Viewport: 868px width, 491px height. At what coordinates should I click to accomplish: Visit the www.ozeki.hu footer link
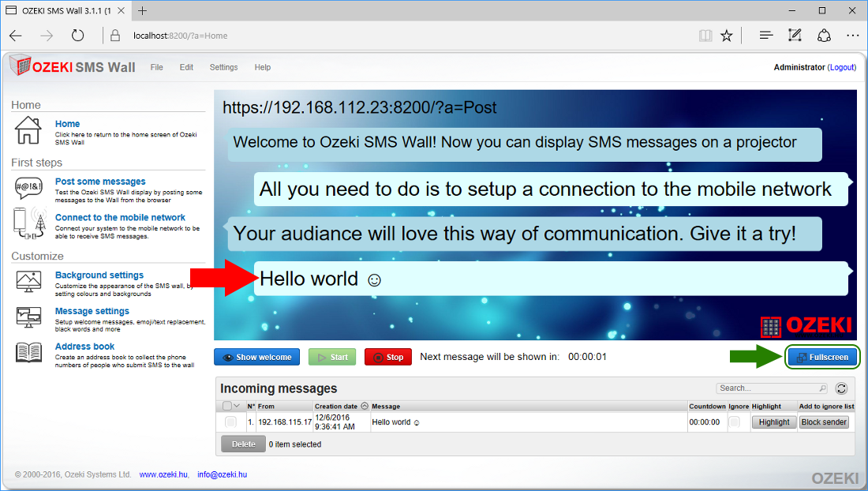tap(163, 474)
